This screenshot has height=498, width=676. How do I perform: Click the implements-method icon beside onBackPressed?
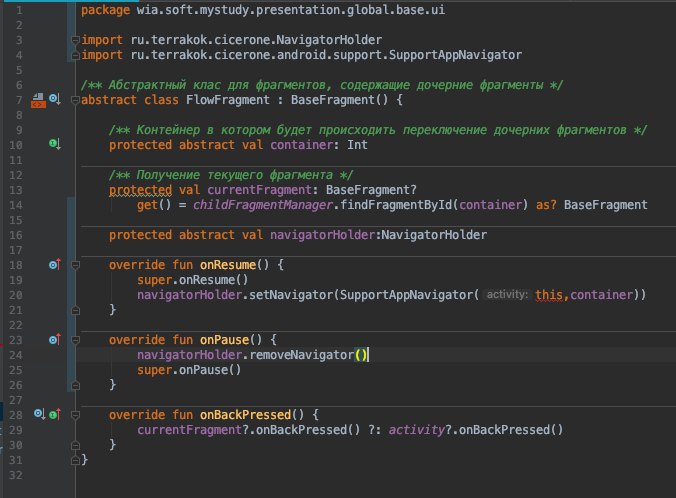pos(55,414)
